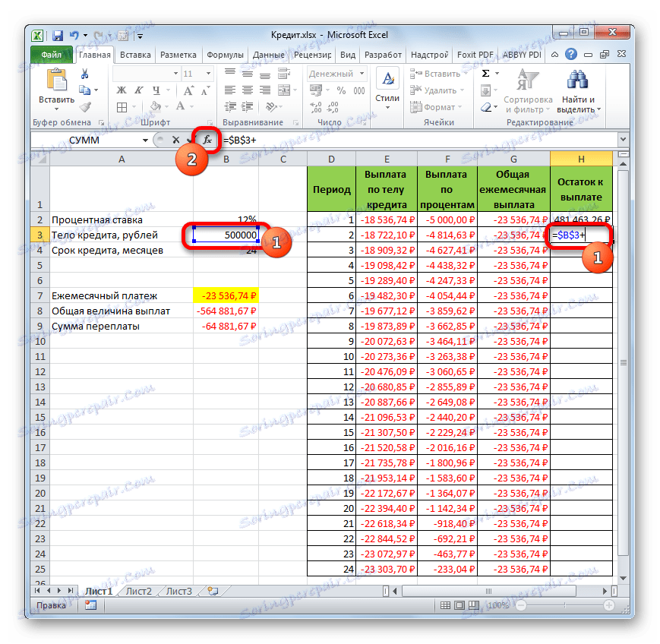Click the font color A icon
This screenshot has height=644, width=660.
click(181, 106)
